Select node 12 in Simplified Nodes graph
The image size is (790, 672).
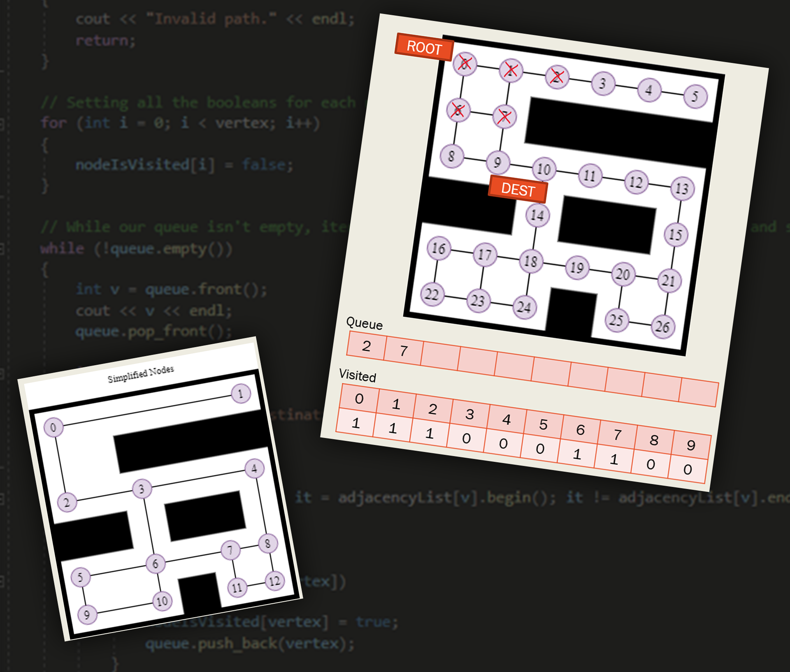click(x=274, y=581)
